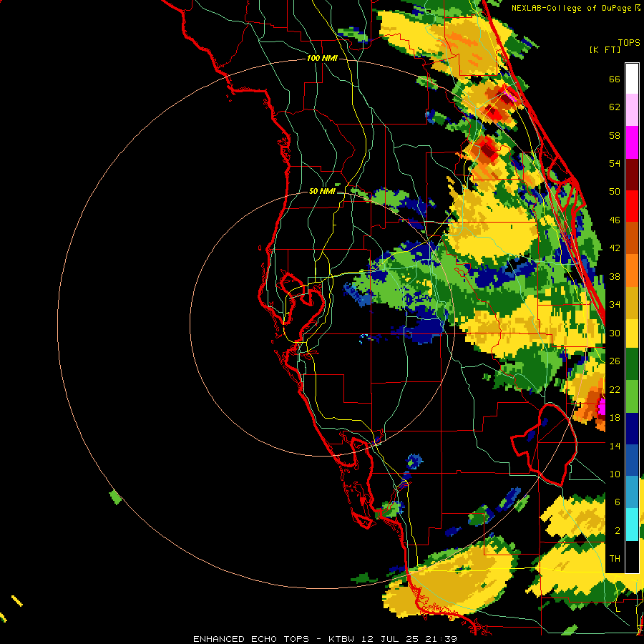
Task: Select the cyan legend swatch
Action: point(632,525)
